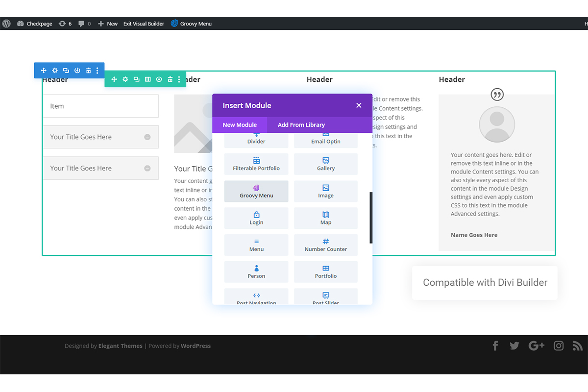Open section settings gear on blue toolbar
588x392 pixels.
coord(55,71)
